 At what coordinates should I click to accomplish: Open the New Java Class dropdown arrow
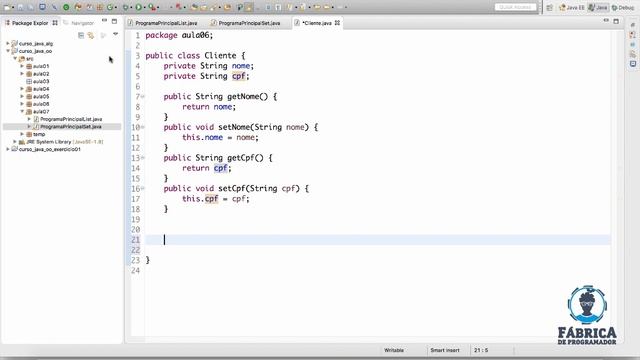point(116,7)
